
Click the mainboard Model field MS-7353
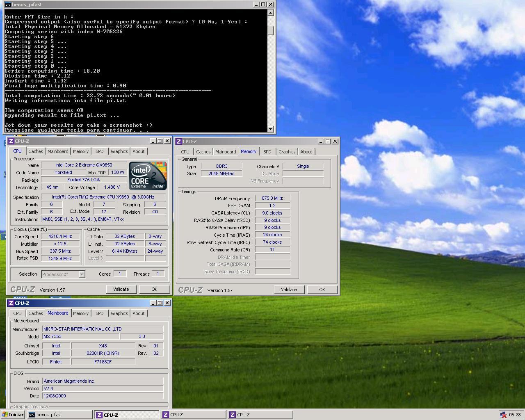pyautogui.click(x=81, y=336)
